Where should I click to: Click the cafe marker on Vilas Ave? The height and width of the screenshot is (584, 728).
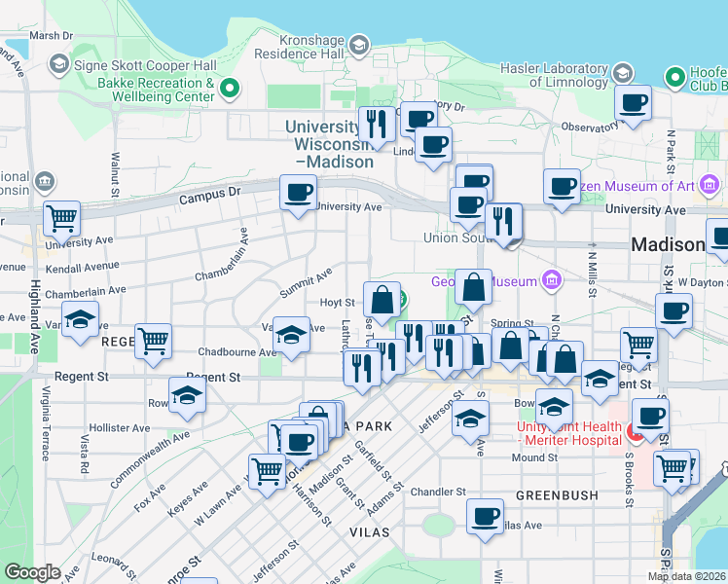point(485,516)
